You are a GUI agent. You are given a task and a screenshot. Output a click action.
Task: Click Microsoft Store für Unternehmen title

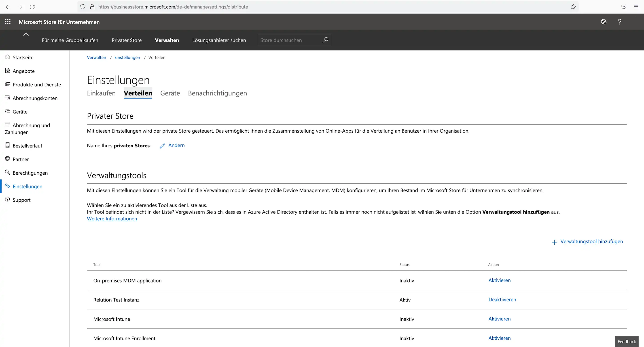tap(59, 22)
